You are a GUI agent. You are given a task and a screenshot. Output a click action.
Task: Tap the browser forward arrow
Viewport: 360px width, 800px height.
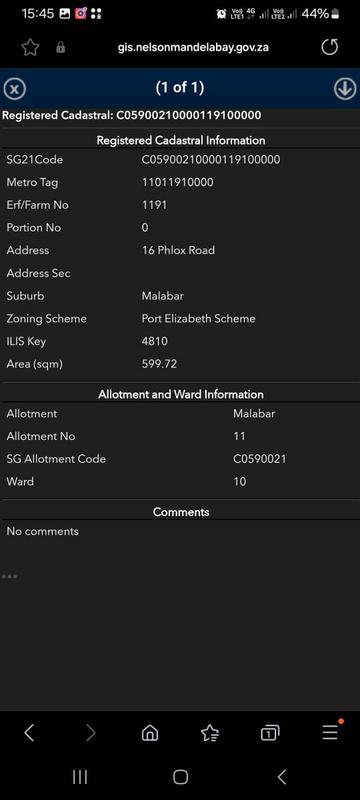(x=90, y=733)
